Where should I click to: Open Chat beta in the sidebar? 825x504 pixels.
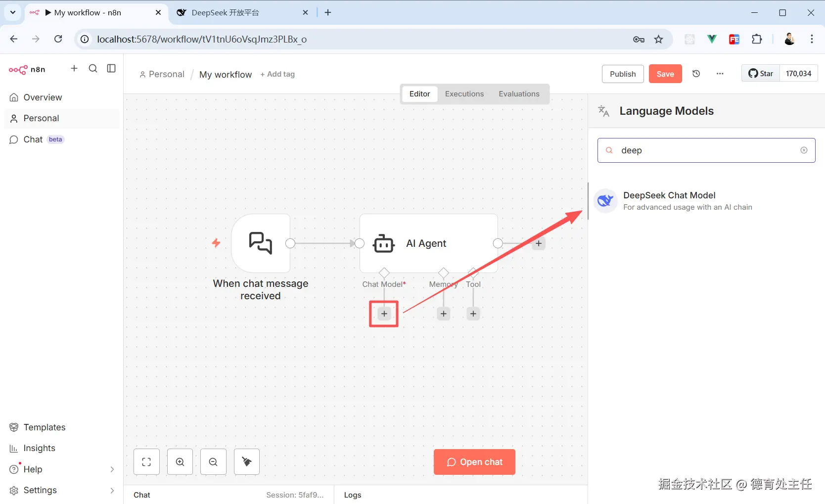tap(62, 139)
